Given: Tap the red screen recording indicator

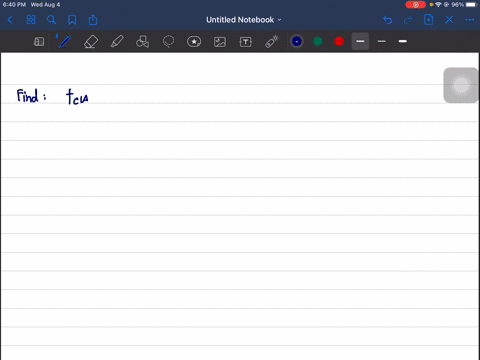Looking at the screenshot, I should pos(416,5).
